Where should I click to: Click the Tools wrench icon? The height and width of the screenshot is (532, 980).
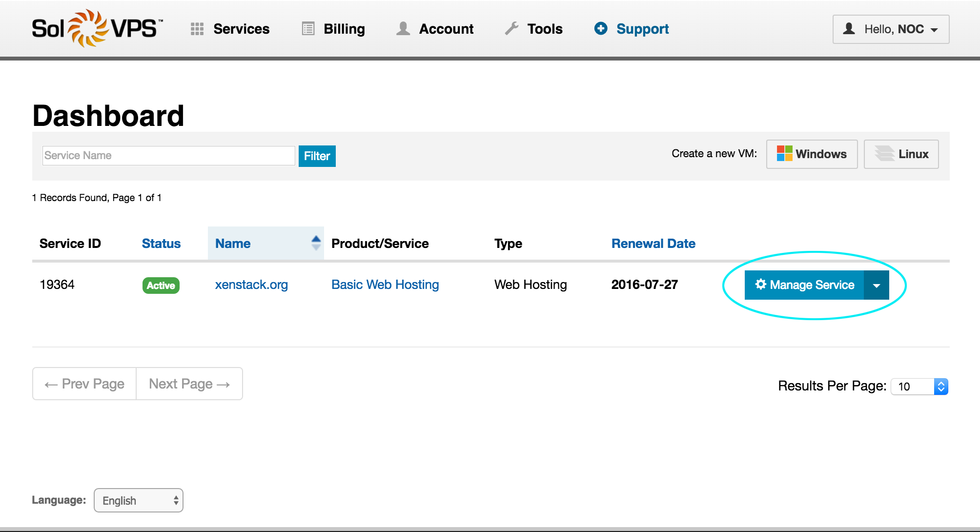[x=511, y=28]
